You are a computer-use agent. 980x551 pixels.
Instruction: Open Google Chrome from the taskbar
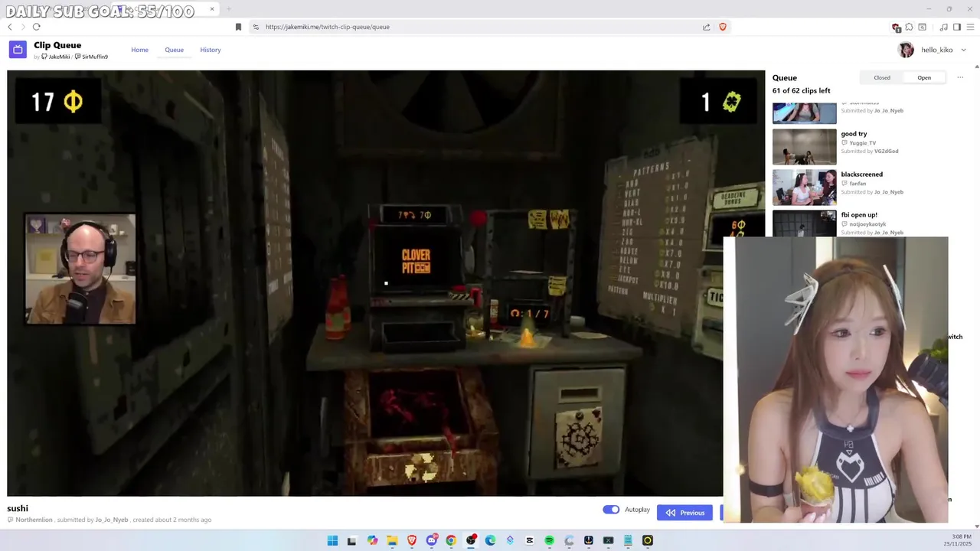[x=451, y=540]
